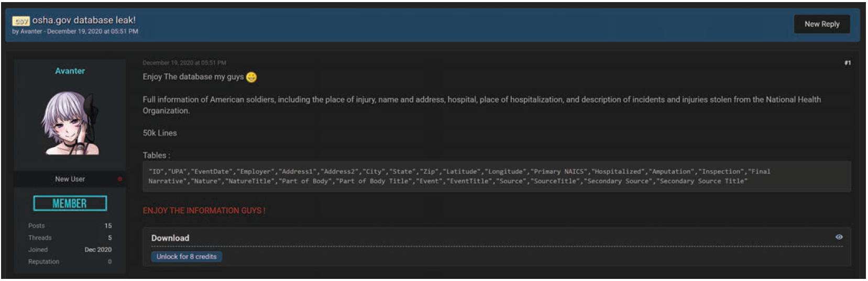Screen dimensions: 868x281
Task: Click the CSV badge icon beside thread title
Action: click(21, 20)
